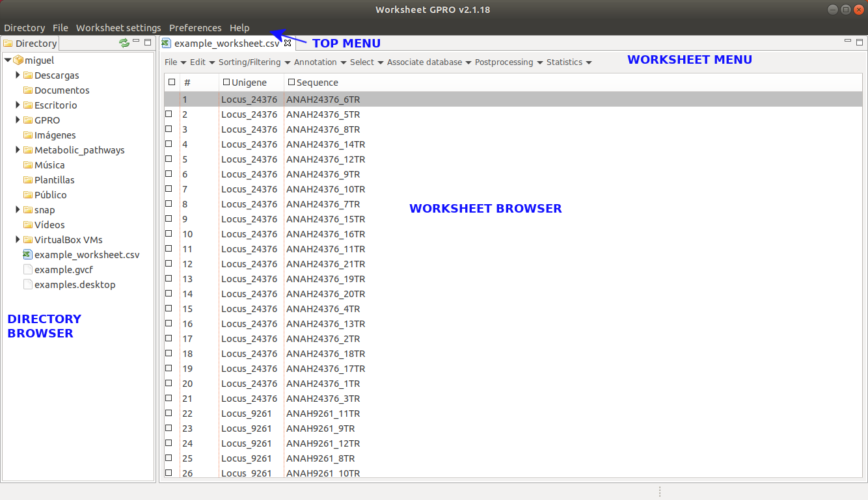Click the refresh icon in Directory panel
868x500 pixels.
tap(124, 43)
